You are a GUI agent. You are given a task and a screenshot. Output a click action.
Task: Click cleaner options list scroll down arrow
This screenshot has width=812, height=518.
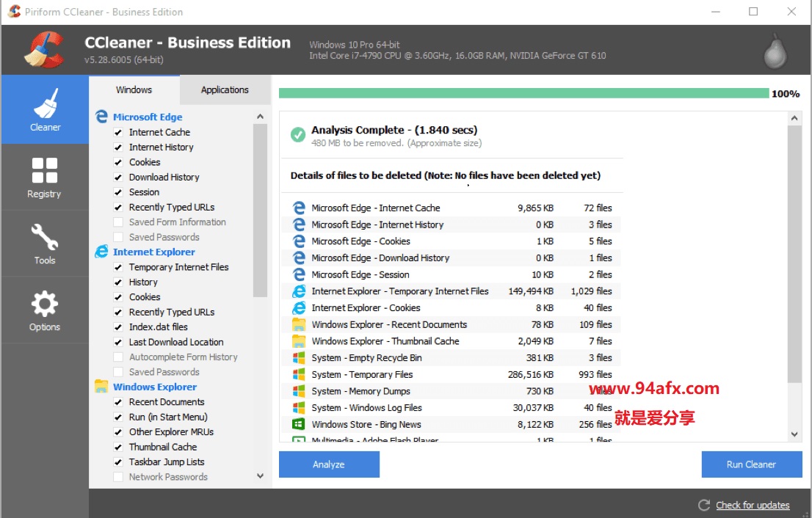pos(260,475)
